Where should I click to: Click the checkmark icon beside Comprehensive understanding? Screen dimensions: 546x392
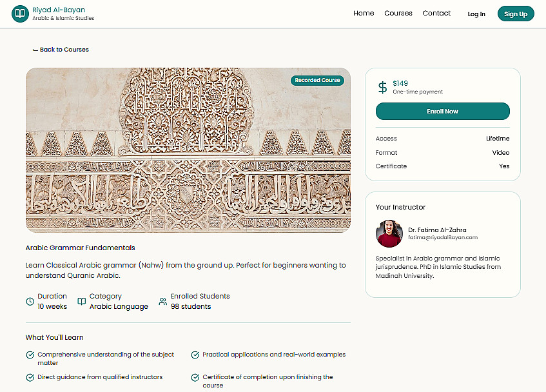click(x=30, y=355)
